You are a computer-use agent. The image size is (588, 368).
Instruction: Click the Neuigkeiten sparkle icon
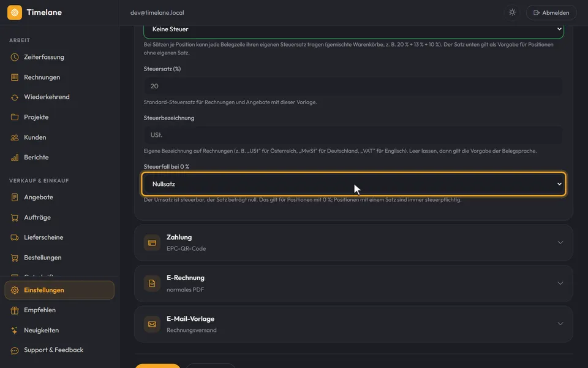pos(15,331)
